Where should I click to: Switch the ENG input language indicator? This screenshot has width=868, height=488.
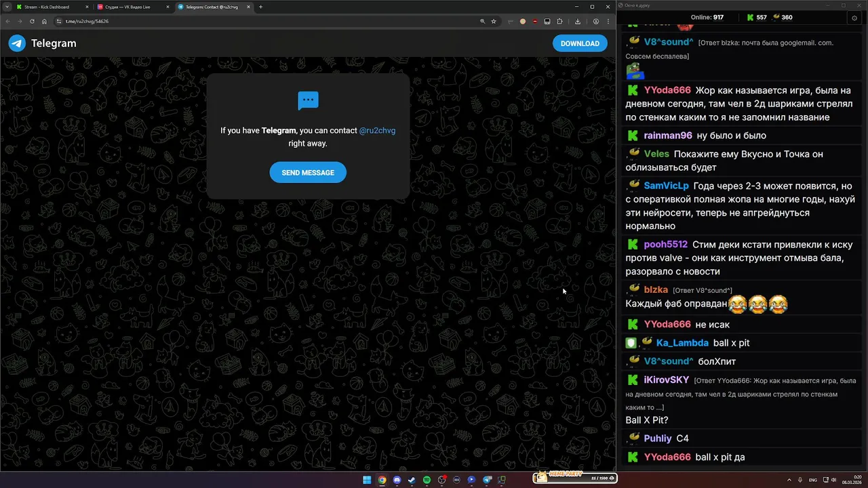pos(813,480)
